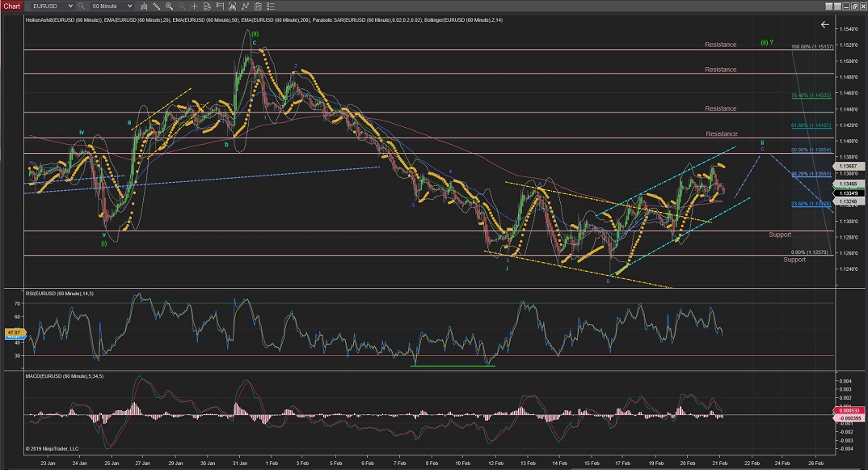Click the zoom in magnifier icon
Image resolution: width=868 pixels, height=470 pixels.
(x=169, y=6)
